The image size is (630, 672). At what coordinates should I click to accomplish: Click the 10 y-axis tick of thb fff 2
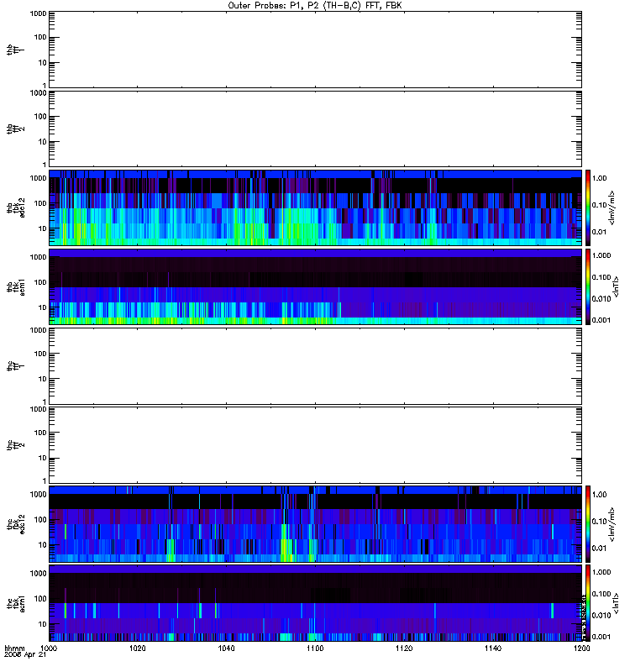tap(43, 142)
